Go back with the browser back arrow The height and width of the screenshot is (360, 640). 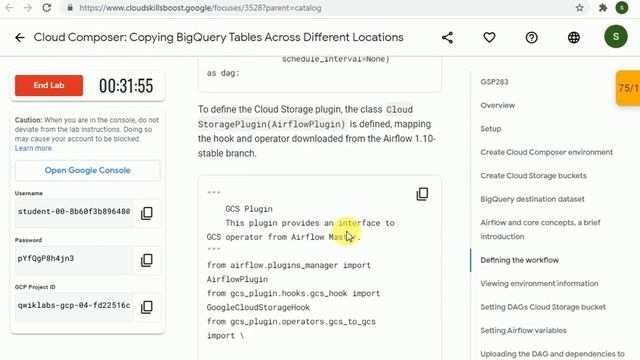point(9,8)
